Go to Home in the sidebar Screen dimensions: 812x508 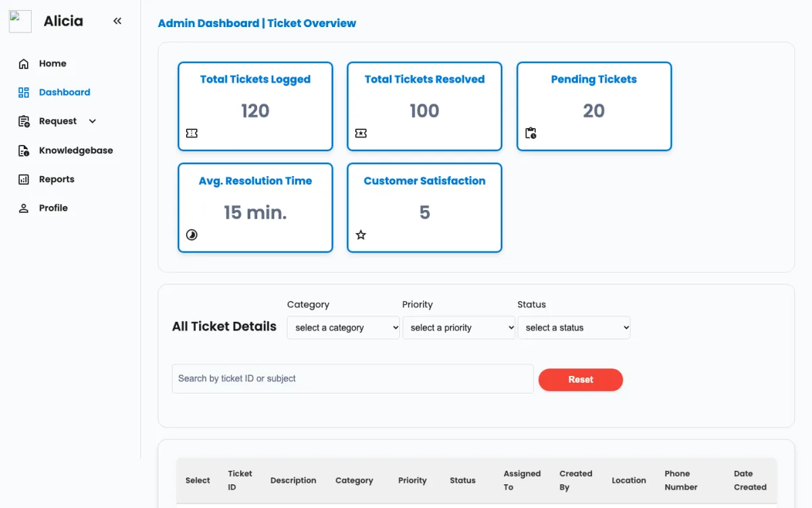[x=53, y=64]
